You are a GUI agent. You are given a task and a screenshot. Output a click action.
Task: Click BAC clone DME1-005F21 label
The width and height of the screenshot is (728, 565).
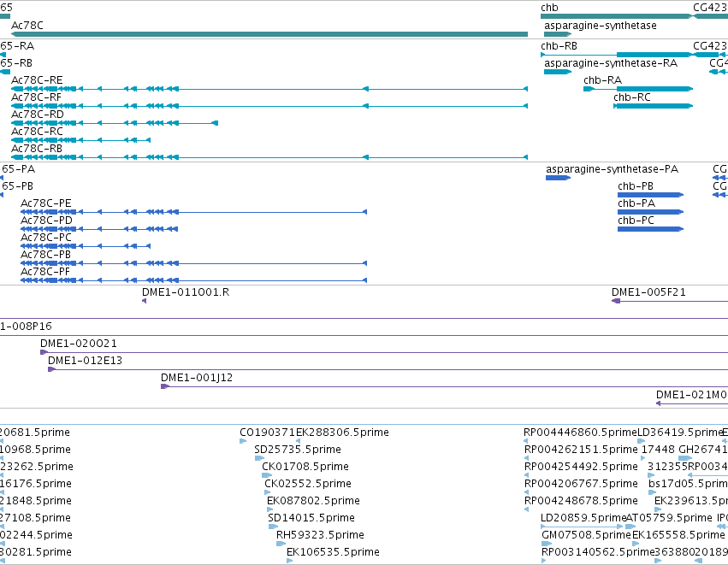648,292
